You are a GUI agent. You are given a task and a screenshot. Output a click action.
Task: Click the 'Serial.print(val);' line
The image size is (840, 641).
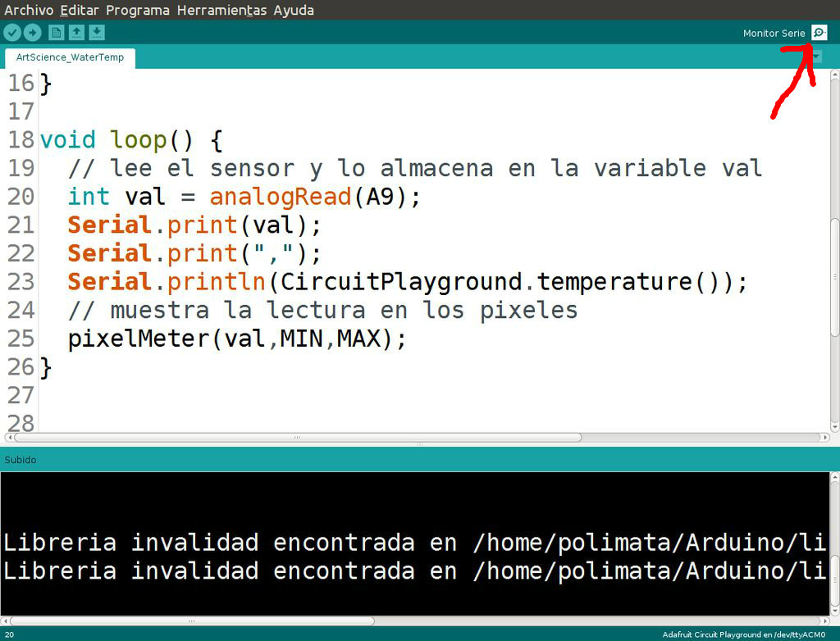(x=194, y=225)
